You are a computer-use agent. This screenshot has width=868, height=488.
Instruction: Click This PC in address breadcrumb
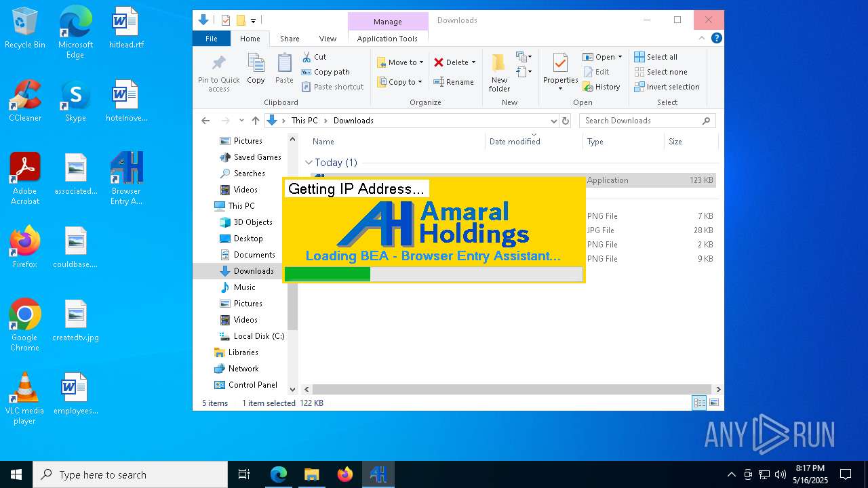pyautogui.click(x=304, y=121)
